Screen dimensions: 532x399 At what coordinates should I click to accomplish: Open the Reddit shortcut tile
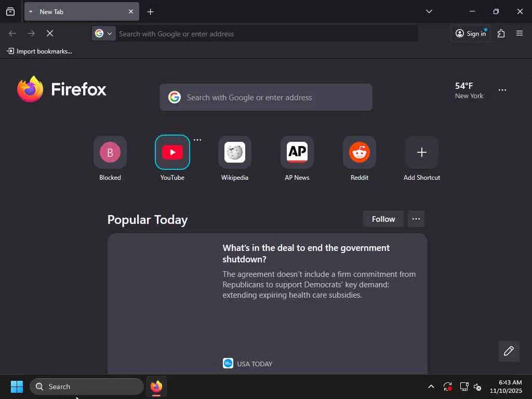point(360,152)
